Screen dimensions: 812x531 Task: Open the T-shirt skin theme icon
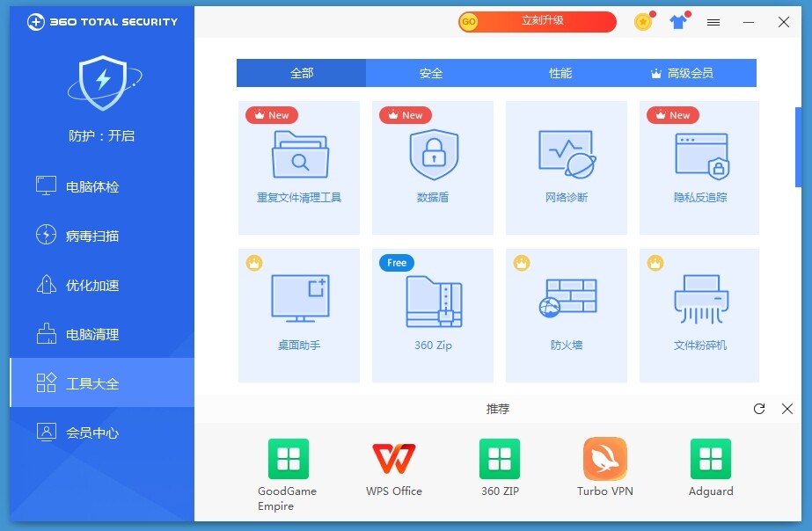677,22
